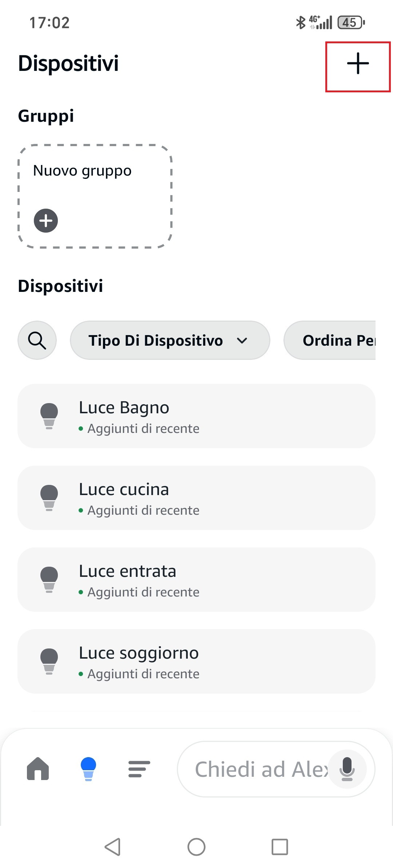Tap the Luce cucina bulb icon

coord(49,498)
